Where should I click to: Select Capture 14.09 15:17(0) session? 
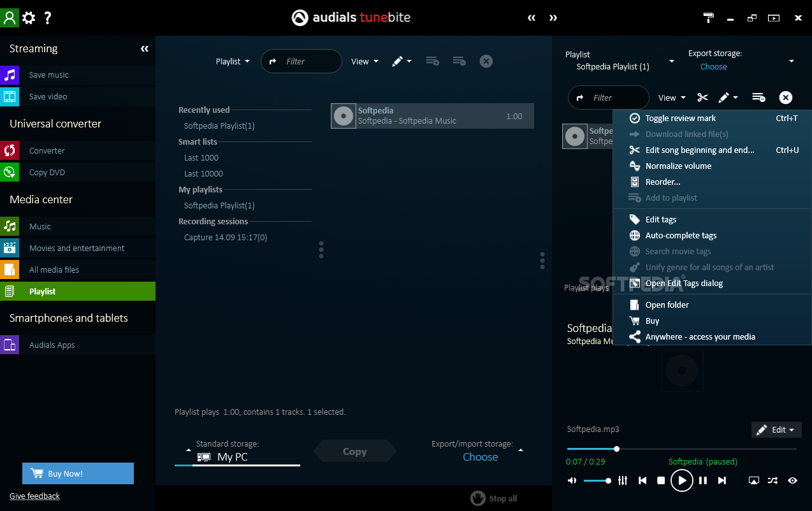click(x=226, y=237)
